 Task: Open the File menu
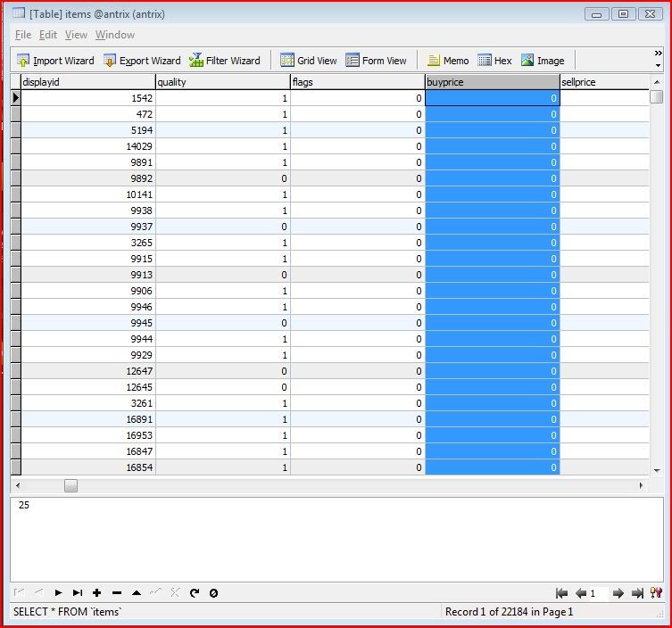[x=23, y=35]
